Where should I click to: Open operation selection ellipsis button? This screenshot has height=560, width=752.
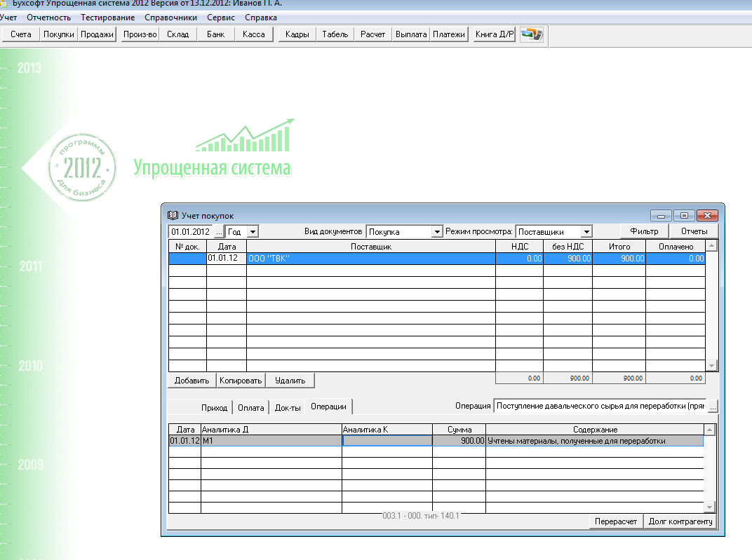click(713, 407)
